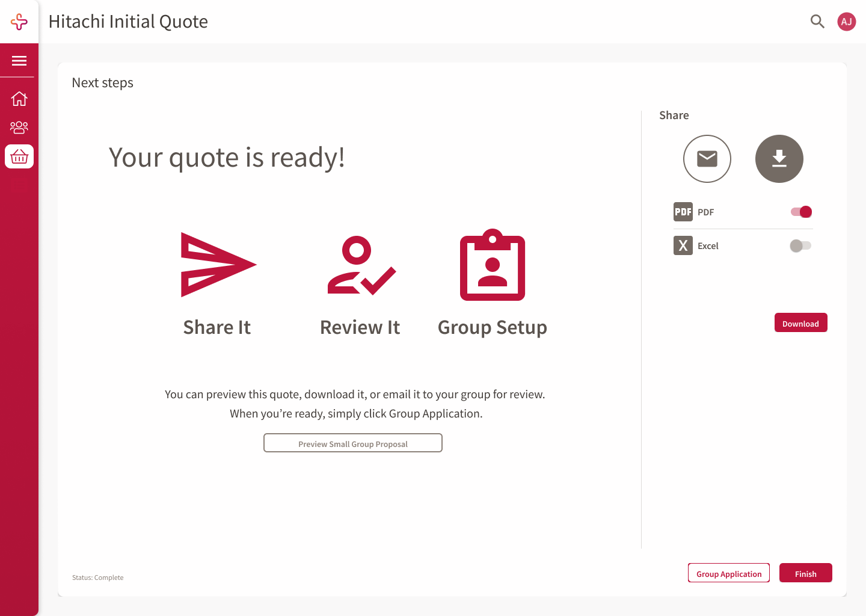Open the AJ user avatar menu
The height and width of the screenshot is (616, 866).
[847, 22]
